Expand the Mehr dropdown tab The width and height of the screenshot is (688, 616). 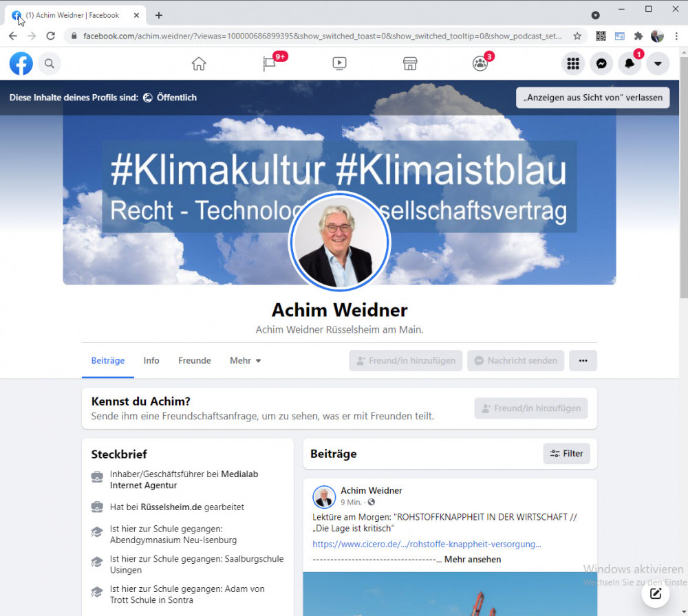(x=246, y=361)
